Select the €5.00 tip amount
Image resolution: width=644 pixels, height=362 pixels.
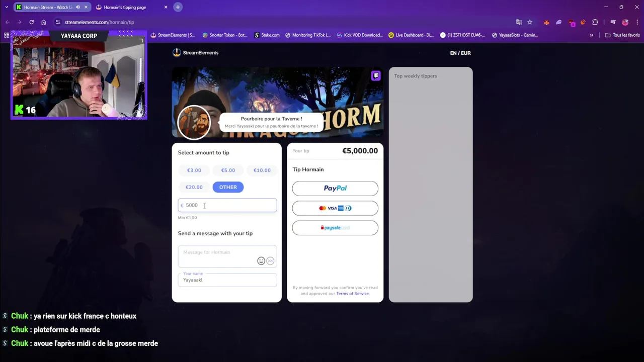point(228,170)
